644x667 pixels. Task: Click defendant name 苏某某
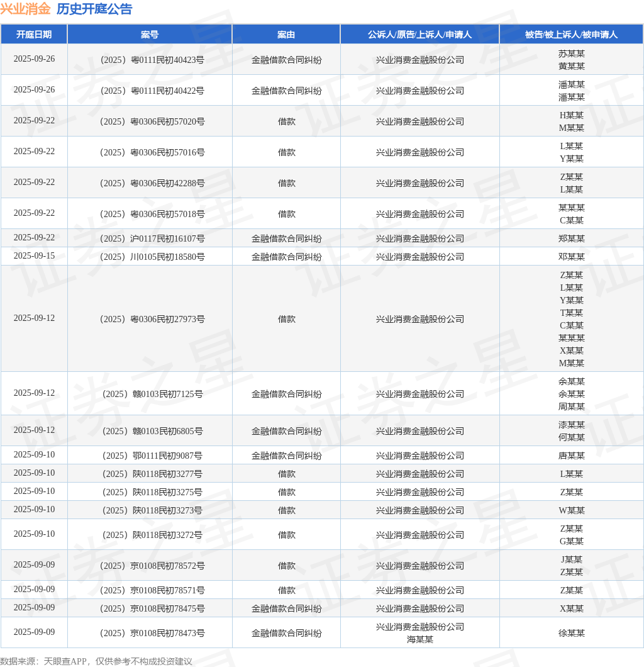coord(571,53)
